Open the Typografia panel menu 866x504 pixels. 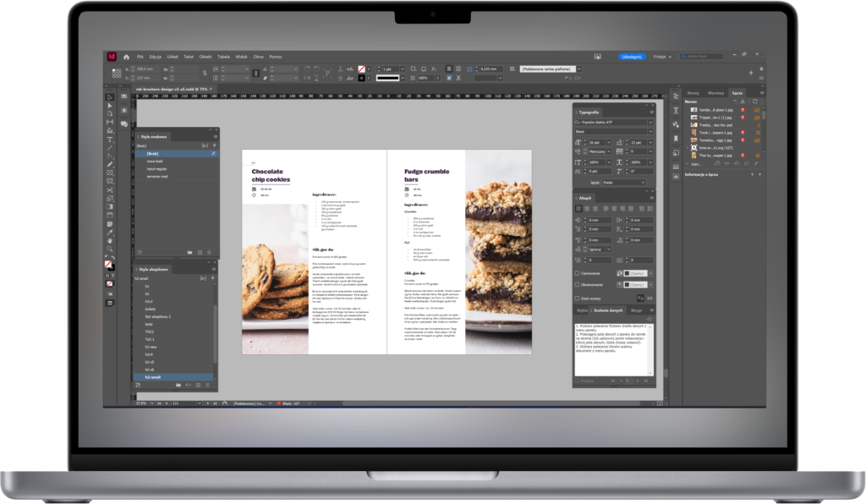651,112
